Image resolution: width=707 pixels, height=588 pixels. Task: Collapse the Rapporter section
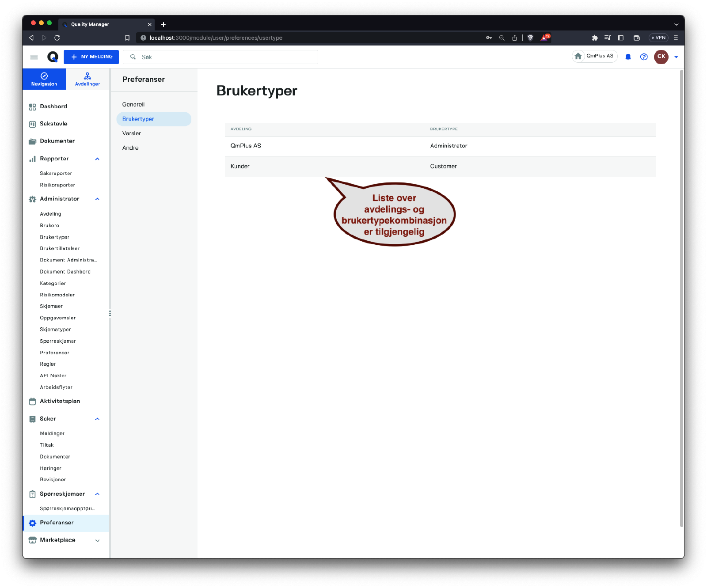tap(97, 159)
